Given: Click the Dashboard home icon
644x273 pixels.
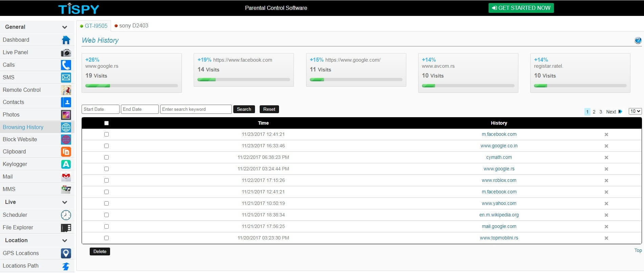Looking at the screenshot, I should click(66, 40).
